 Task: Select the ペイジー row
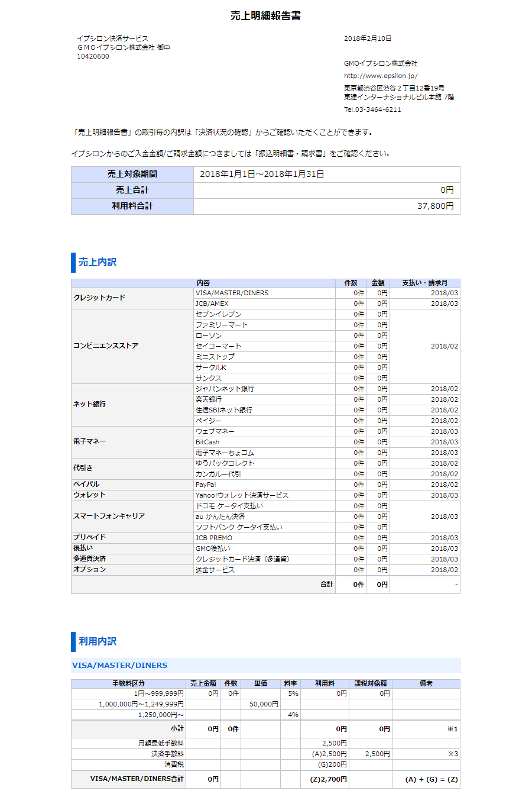(327, 421)
